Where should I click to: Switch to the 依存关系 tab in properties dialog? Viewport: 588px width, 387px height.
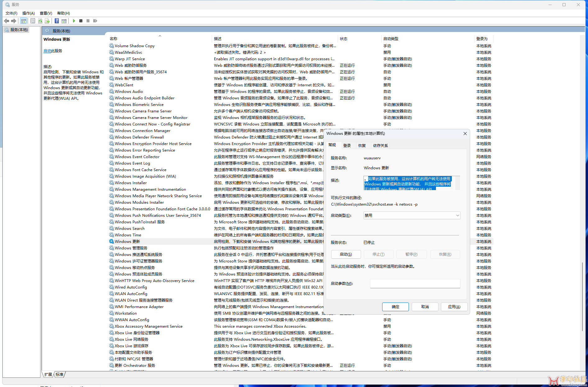(381, 145)
